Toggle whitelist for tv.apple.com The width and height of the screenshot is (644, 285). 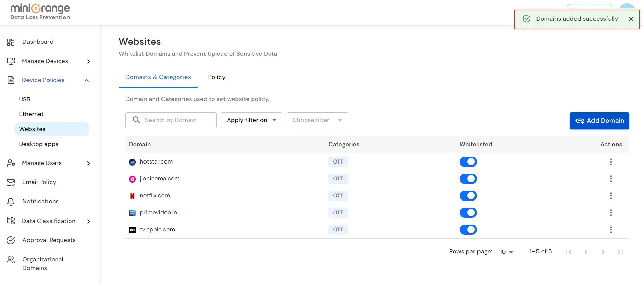tap(468, 230)
